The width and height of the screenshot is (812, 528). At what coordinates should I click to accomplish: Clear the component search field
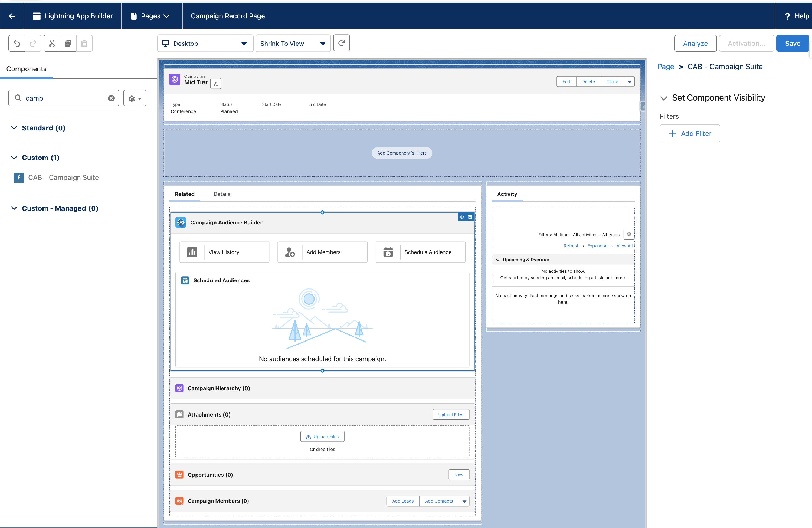(x=111, y=98)
